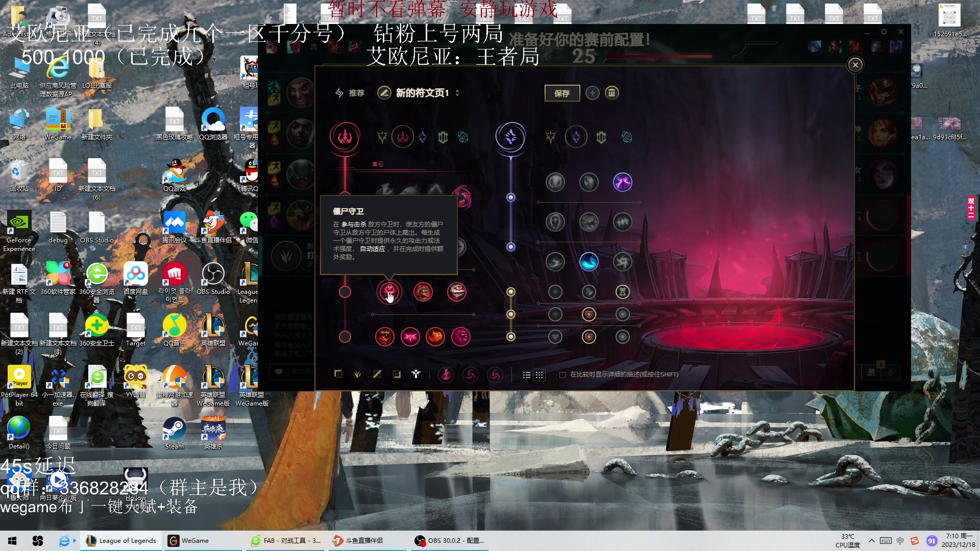
Task: Choose the Ghost Poro rune
Action: (423, 292)
